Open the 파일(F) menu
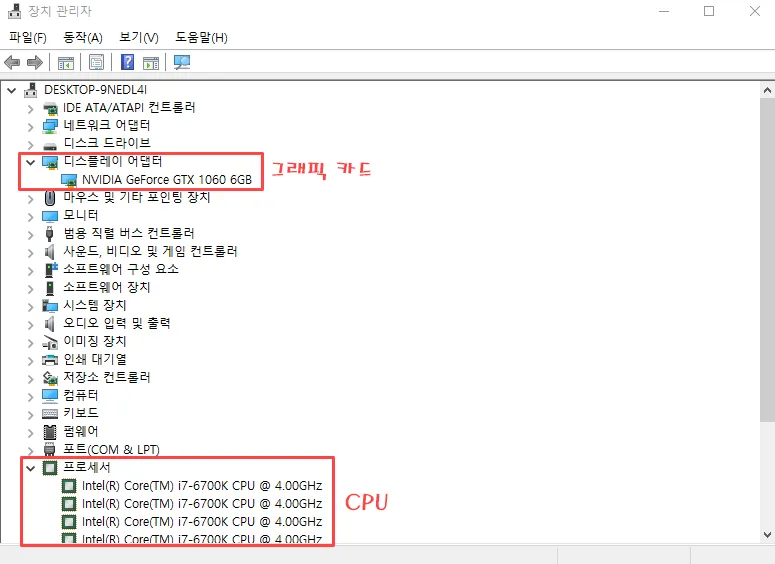The width and height of the screenshot is (775, 564). tap(28, 38)
